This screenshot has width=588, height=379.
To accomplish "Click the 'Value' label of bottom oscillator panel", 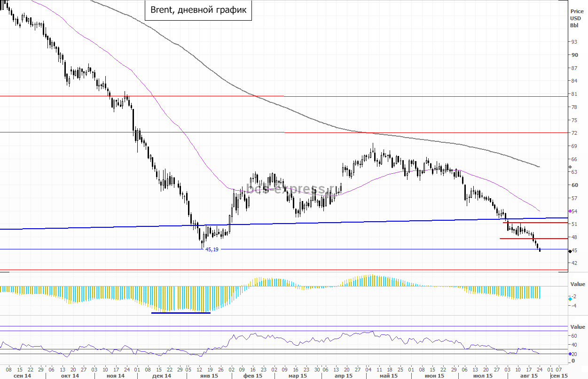I will (x=577, y=327).
